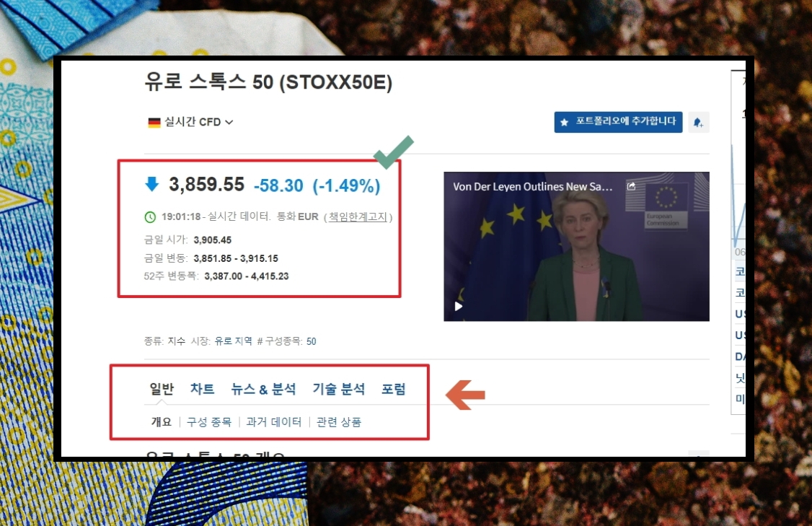Viewport: 812px width, 526px height.
Task: Open the 과거 데이터 link
Action: (x=274, y=422)
